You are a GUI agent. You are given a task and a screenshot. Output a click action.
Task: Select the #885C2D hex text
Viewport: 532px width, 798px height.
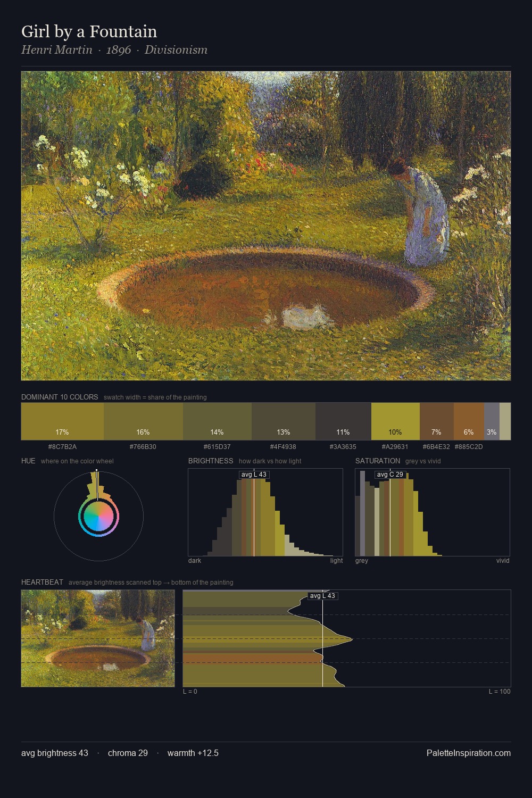point(469,447)
